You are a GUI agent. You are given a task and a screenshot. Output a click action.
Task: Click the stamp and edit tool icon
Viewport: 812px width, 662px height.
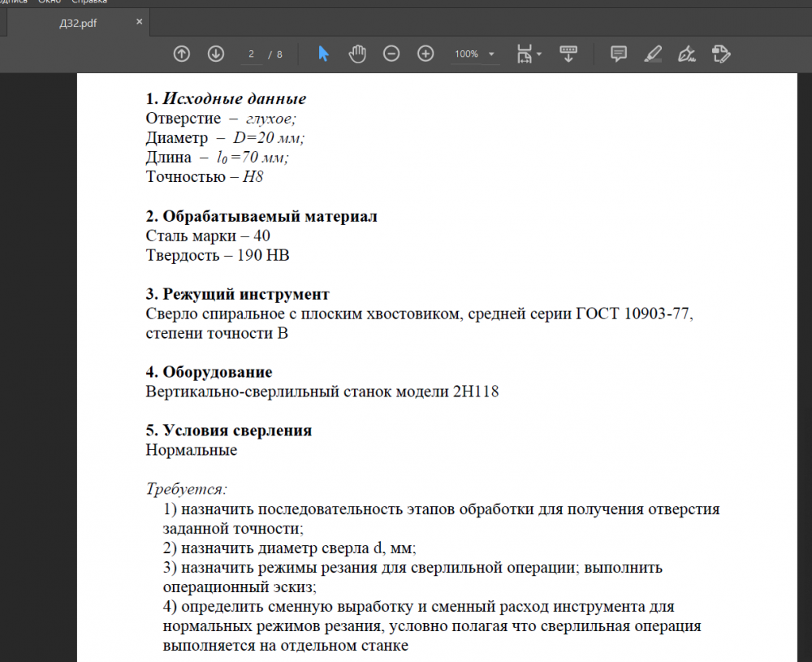pyautogui.click(x=720, y=54)
